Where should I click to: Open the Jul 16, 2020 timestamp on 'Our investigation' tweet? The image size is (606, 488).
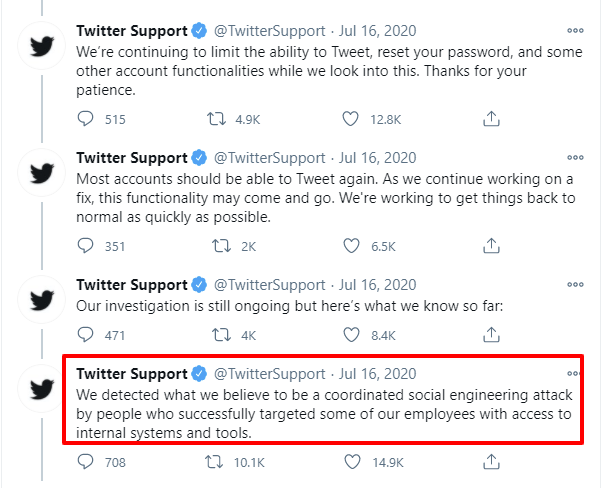pyautogui.click(x=378, y=285)
